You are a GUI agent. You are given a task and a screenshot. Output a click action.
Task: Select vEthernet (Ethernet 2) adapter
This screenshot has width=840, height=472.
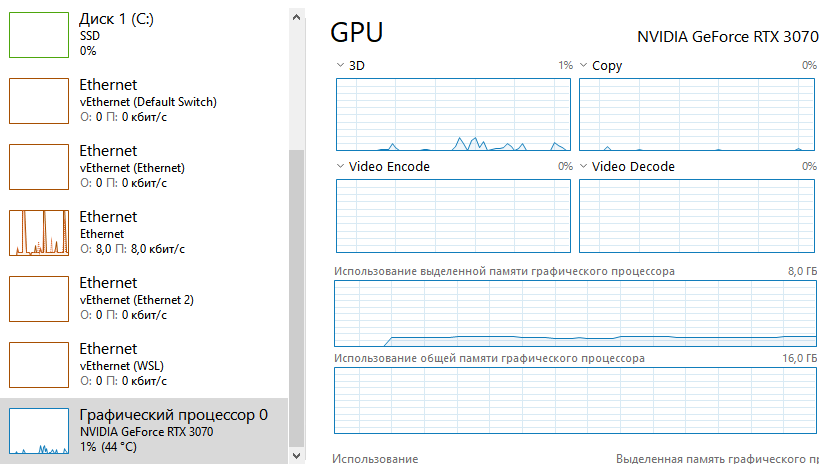tap(150, 298)
